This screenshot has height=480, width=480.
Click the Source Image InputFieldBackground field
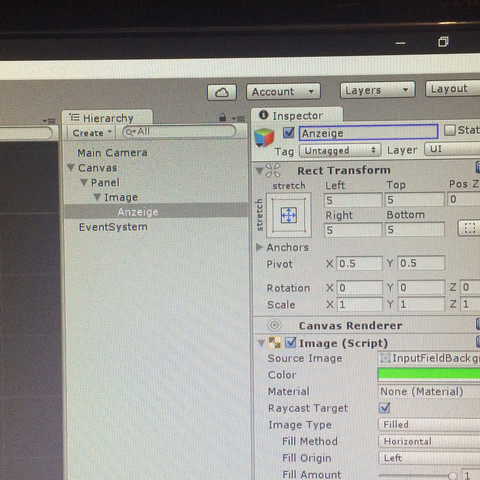[x=429, y=358]
